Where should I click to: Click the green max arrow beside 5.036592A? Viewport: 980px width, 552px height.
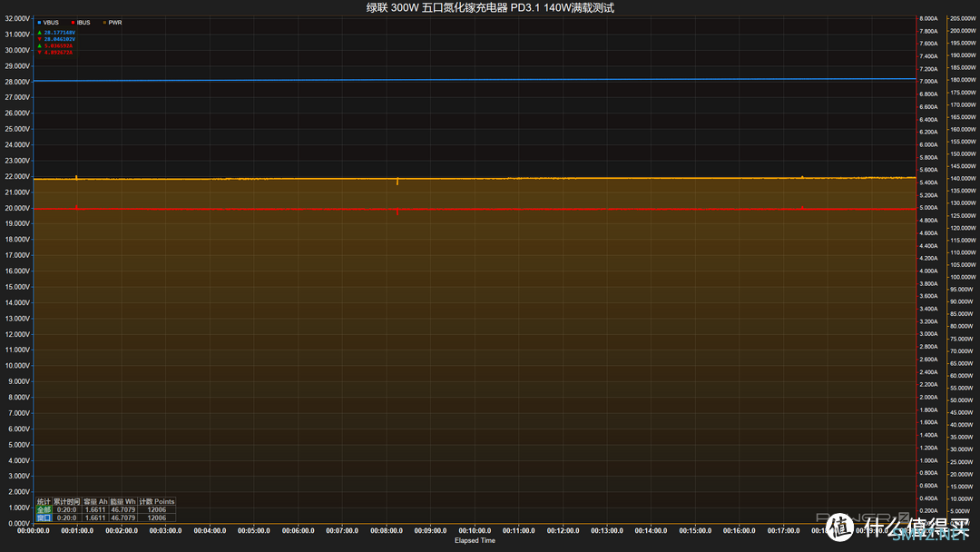pos(39,45)
